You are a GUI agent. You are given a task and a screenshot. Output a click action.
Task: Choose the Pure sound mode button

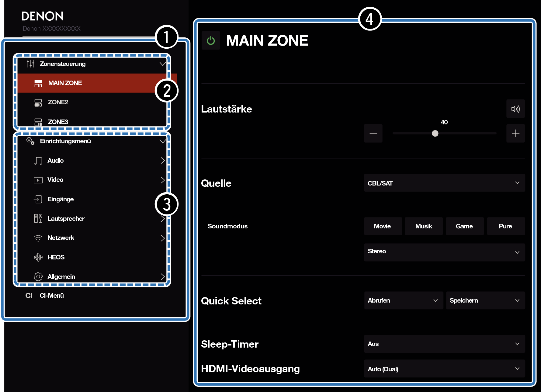(x=505, y=226)
